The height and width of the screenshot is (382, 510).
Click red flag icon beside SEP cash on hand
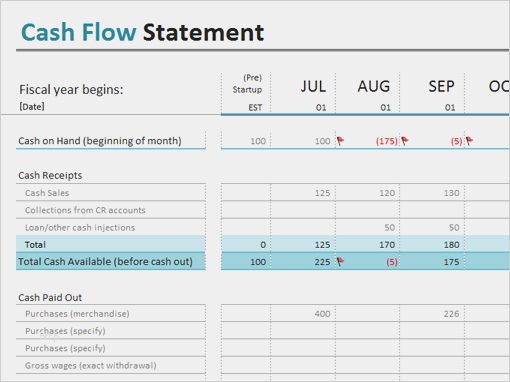(x=469, y=141)
